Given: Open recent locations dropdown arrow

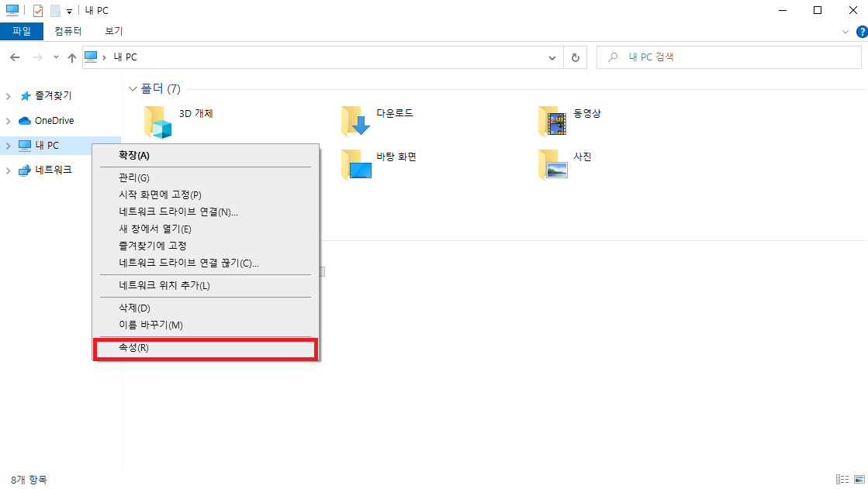Looking at the screenshot, I should 56,57.
